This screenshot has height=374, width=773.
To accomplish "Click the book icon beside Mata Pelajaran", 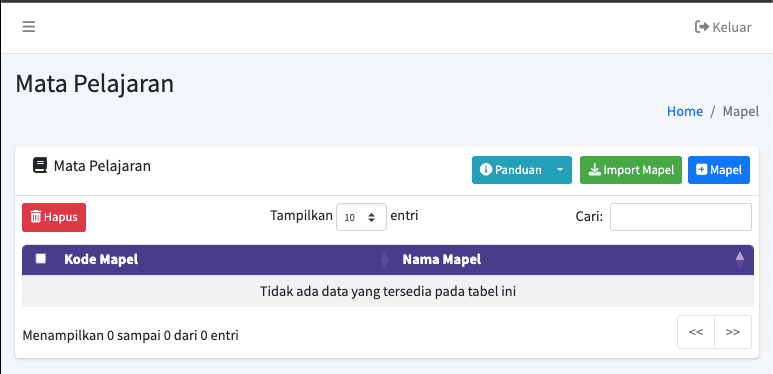I will pyautogui.click(x=39, y=166).
